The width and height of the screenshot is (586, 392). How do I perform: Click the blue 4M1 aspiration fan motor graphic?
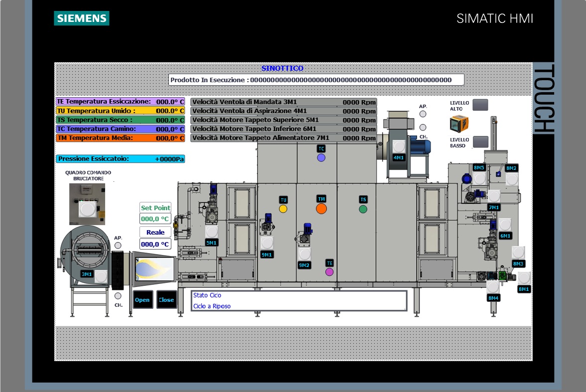(421, 146)
